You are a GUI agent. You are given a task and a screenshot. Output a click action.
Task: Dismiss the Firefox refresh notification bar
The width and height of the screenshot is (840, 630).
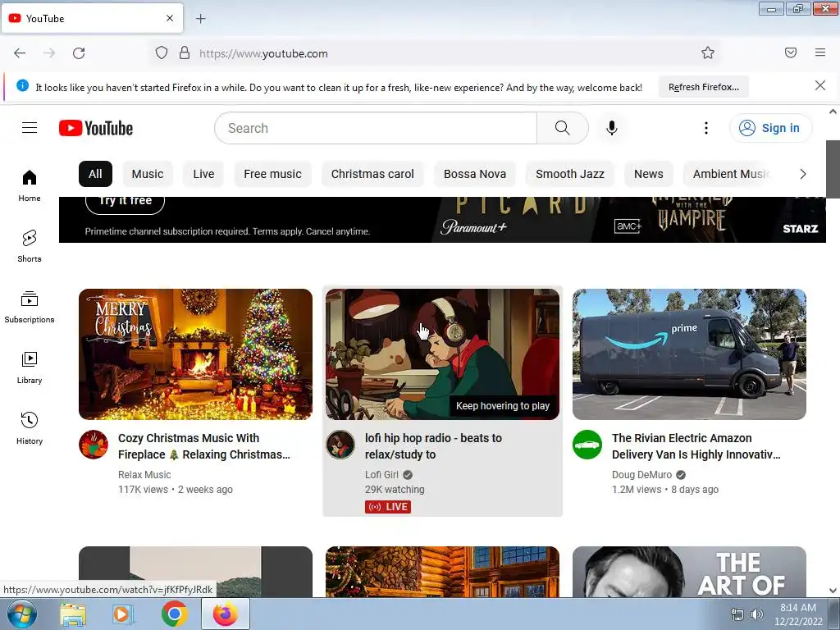[820, 85]
